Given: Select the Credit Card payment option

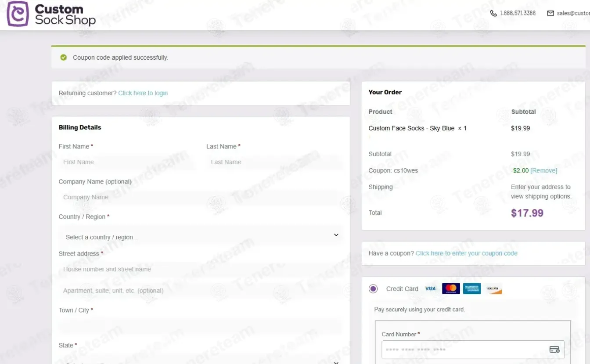Looking at the screenshot, I should coord(373,288).
